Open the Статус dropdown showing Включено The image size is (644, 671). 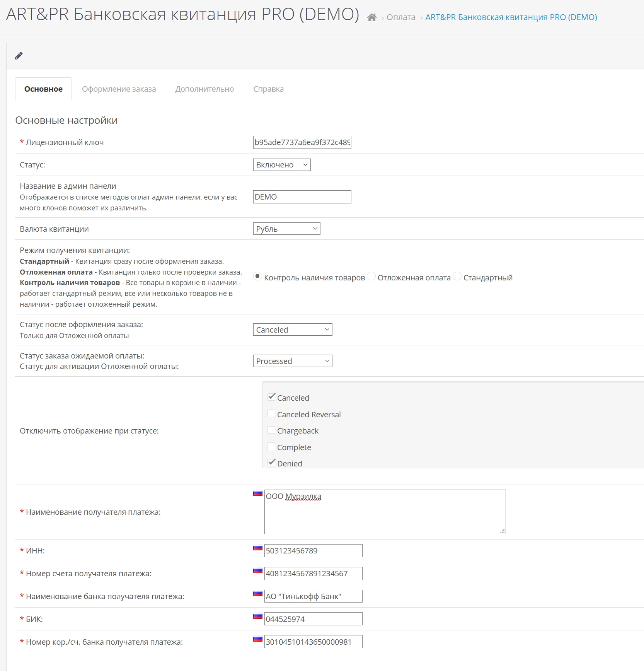(282, 165)
